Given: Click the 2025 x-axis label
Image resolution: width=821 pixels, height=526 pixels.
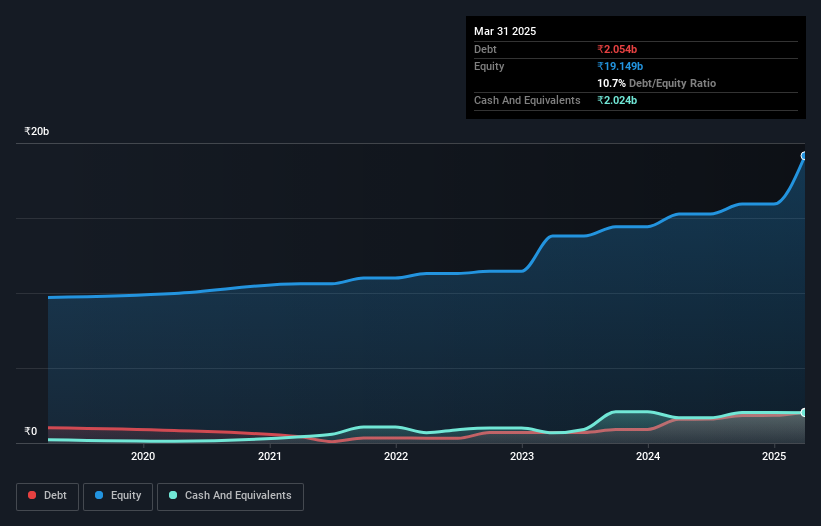Looking at the screenshot, I should click(x=774, y=456).
